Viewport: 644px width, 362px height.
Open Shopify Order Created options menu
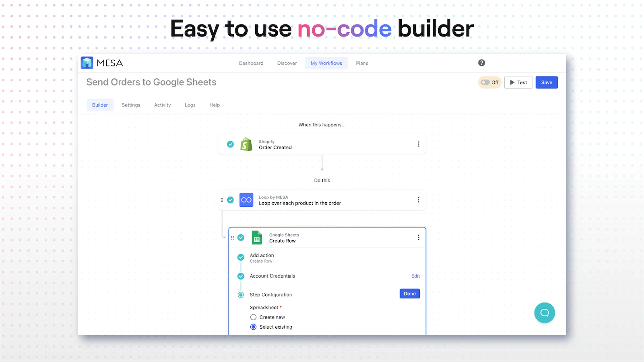pos(419,144)
